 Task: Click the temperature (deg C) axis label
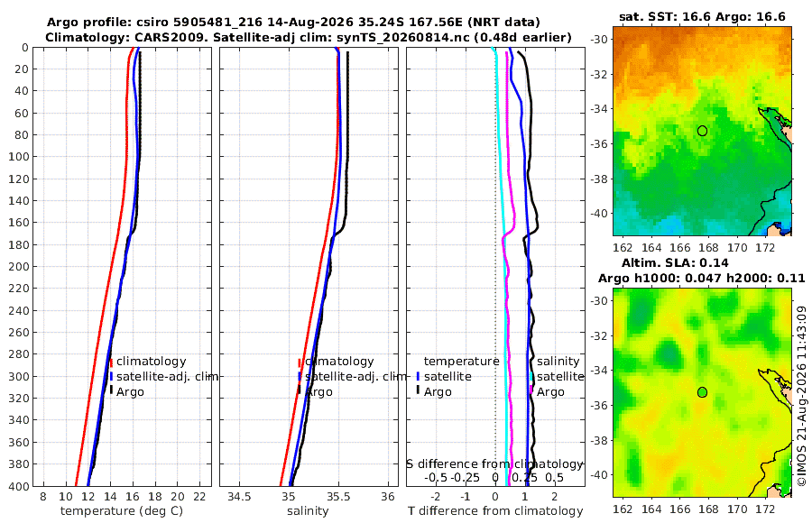[122, 511]
